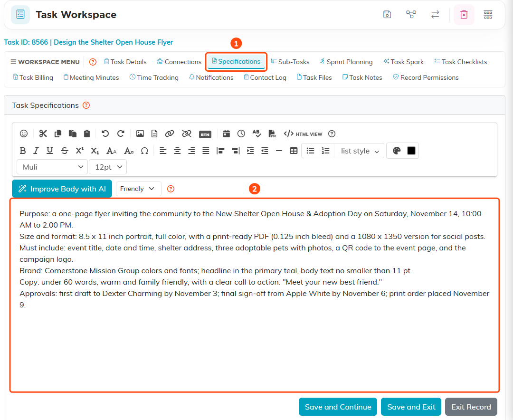Insert time with the clock icon
This screenshot has width=513, height=420.
[241, 134]
